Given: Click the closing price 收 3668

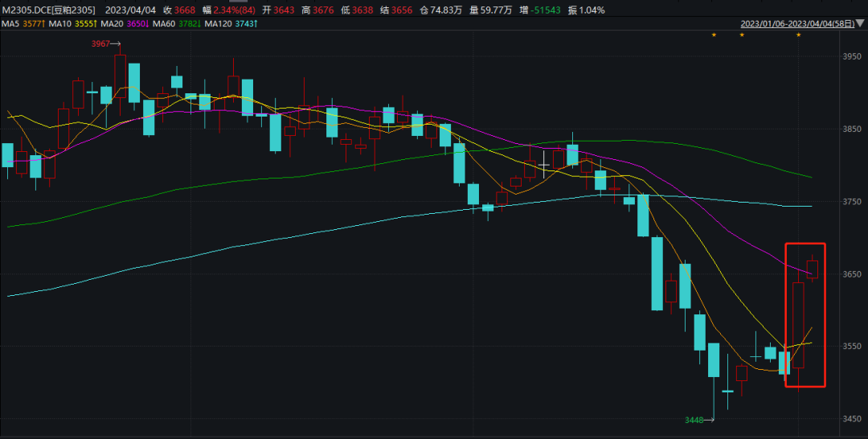Looking at the screenshot, I should (x=181, y=10).
